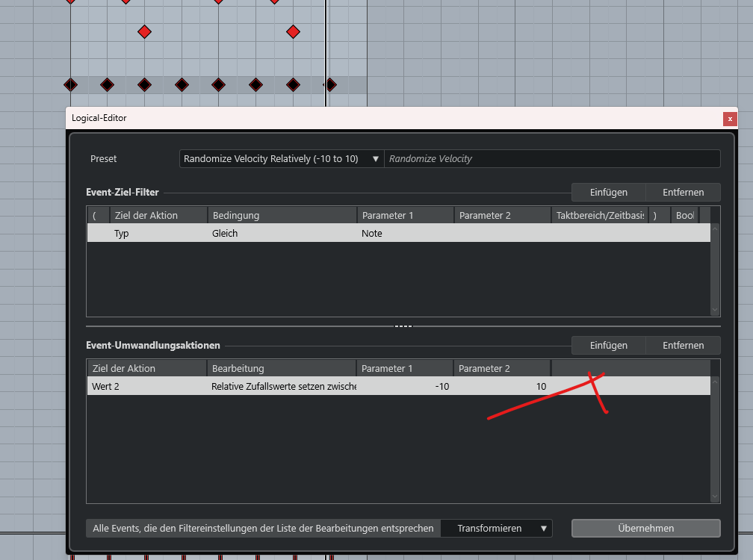Open the Transformieren function dropdown
Image resolution: width=753 pixels, height=560 pixels.
click(x=496, y=528)
